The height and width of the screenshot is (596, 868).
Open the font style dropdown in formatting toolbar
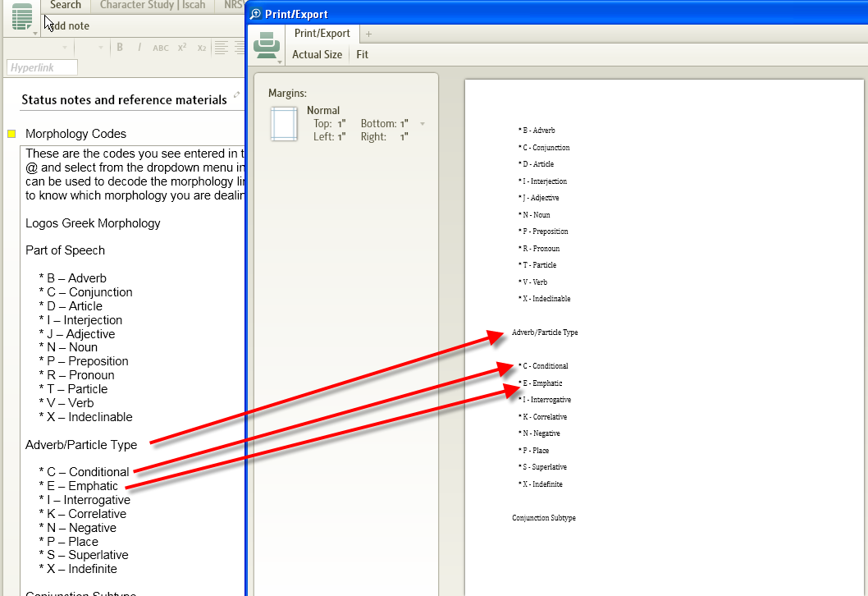coord(65,47)
